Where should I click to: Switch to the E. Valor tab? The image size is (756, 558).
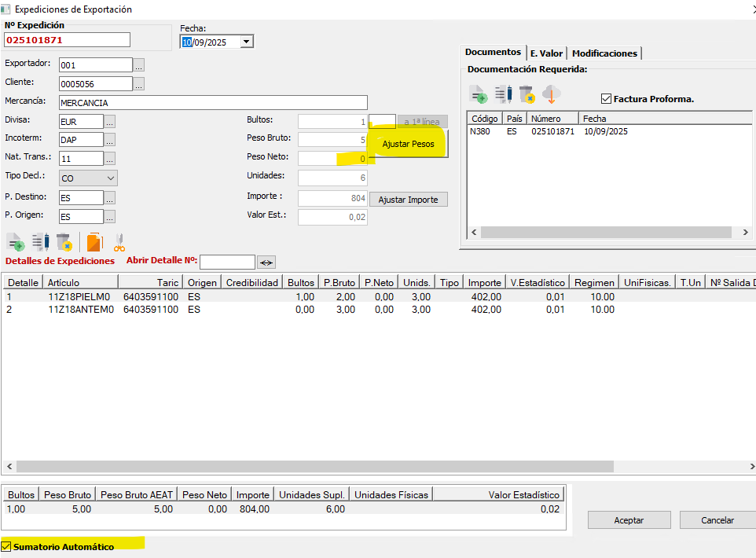[x=546, y=53]
